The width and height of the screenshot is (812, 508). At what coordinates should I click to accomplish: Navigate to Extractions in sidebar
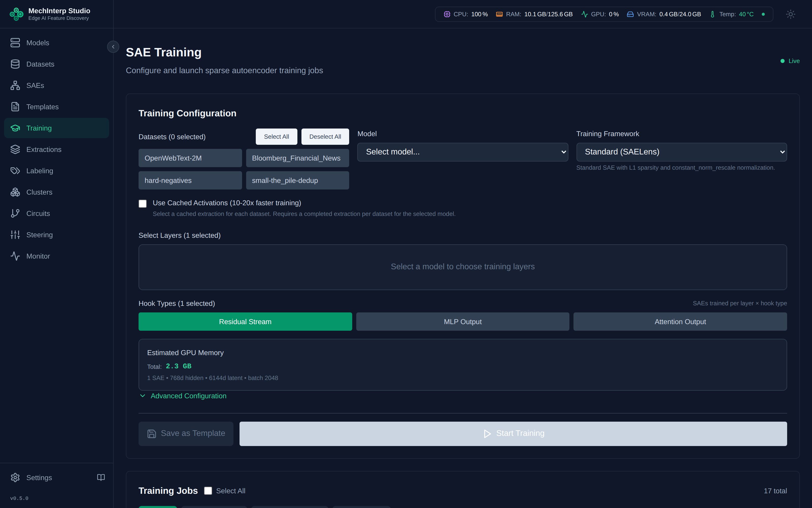56,150
